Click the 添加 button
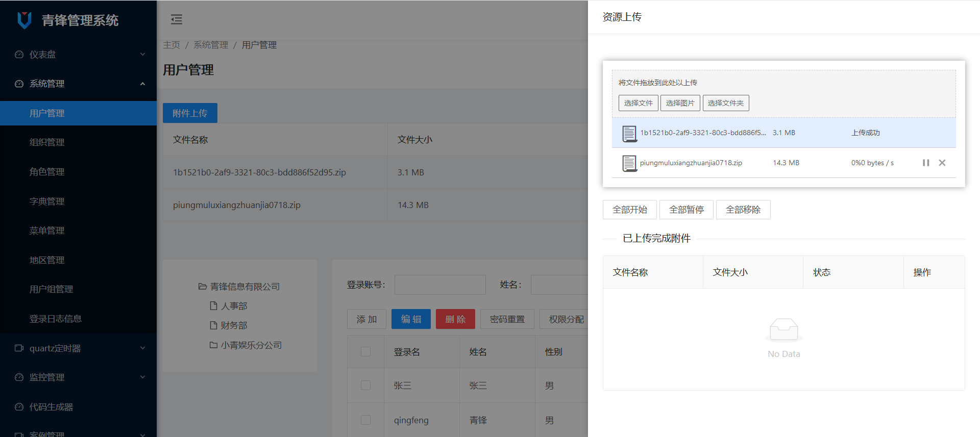980x437 pixels. [x=366, y=319]
